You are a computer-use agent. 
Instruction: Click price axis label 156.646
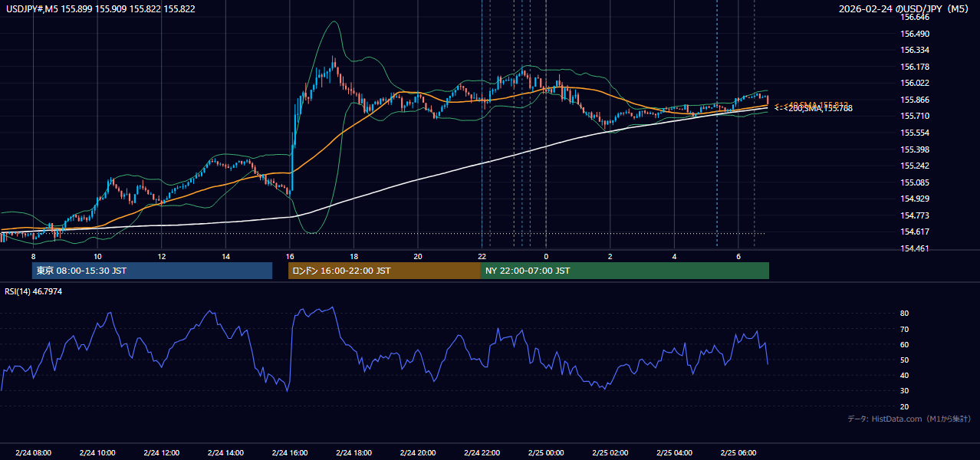[x=916, y=17]
